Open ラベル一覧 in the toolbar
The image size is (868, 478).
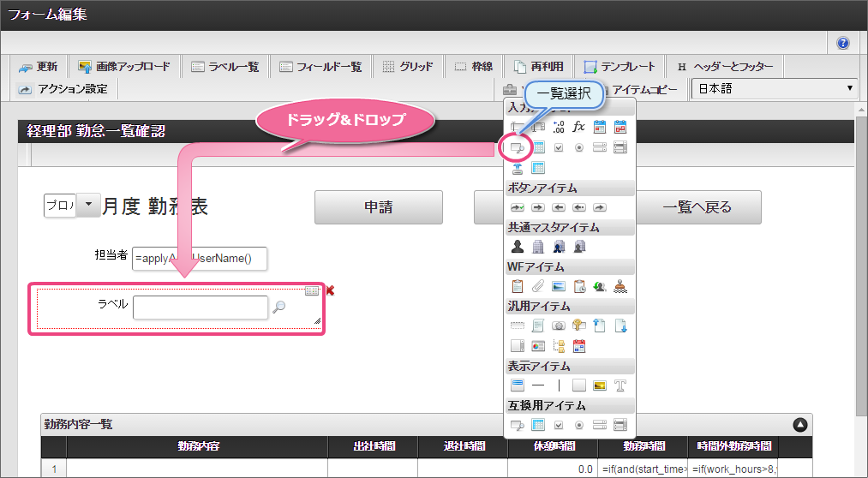pos(224,67)
